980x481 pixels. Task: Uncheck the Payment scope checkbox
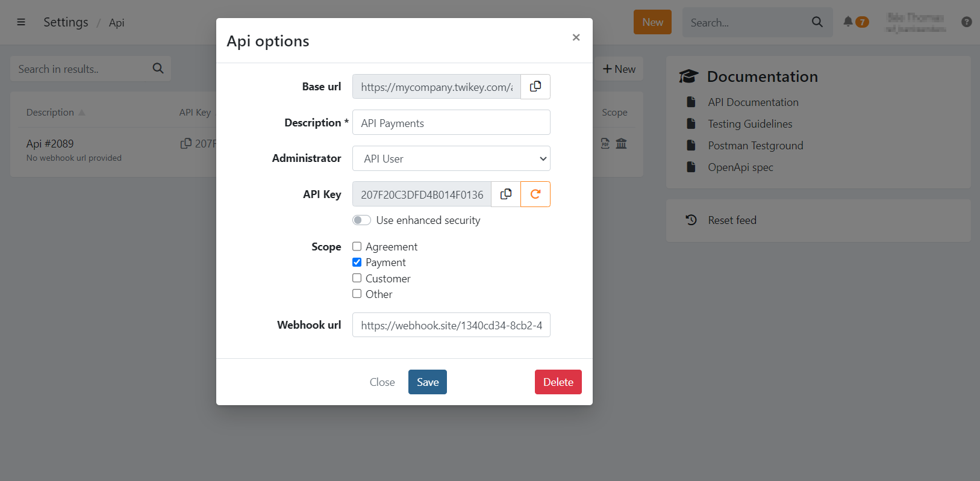click(357, 262)
